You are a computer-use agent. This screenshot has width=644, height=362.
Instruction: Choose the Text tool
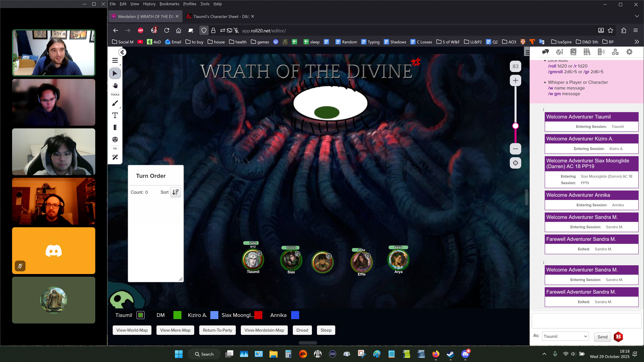[x=115, y=115]
